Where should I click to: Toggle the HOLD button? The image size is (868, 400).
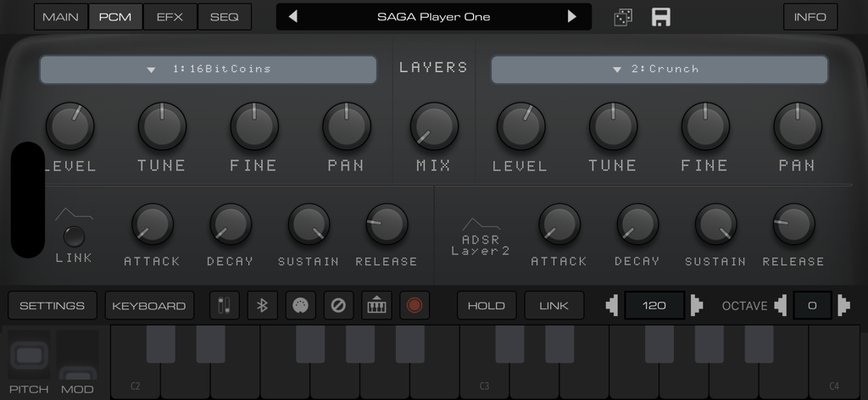tap(487, 305)
